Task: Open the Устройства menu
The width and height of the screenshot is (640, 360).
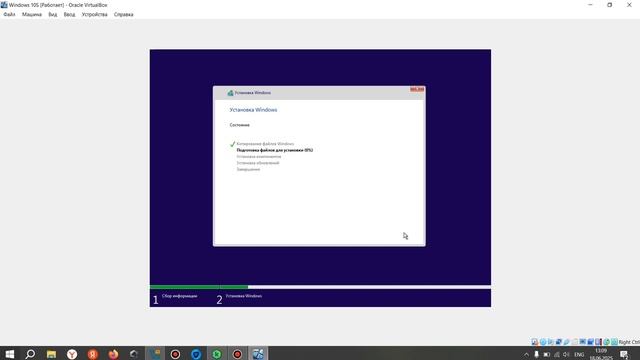Action: 94,14
